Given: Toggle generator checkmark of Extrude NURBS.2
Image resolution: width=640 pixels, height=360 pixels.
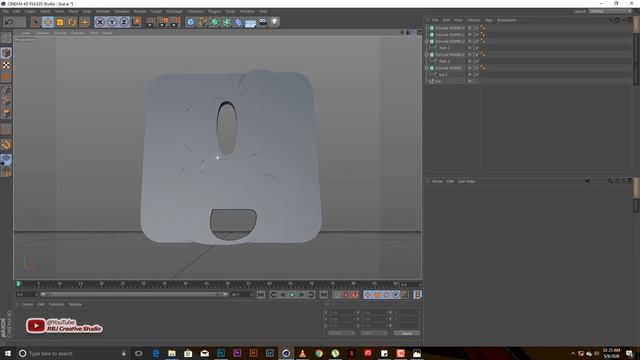Looking at the screenshot, I should [476, 41].
